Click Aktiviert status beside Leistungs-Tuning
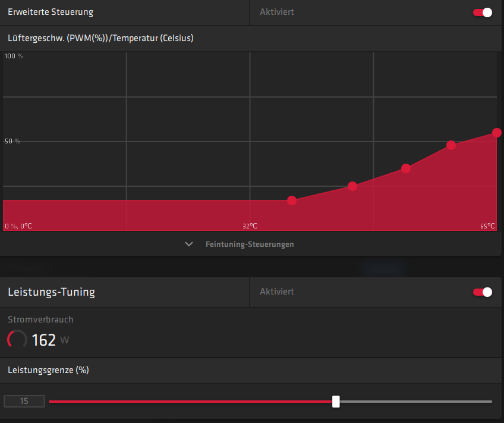Image resolution: width=504 pixels, height=423 pixels. click(x=277, y=292)
